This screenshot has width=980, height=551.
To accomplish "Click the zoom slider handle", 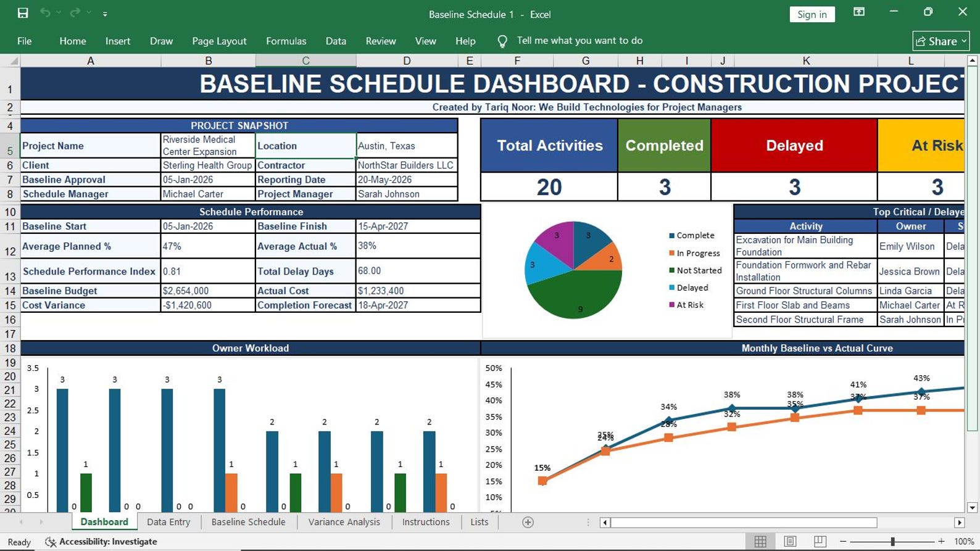I will pos(892,541).
